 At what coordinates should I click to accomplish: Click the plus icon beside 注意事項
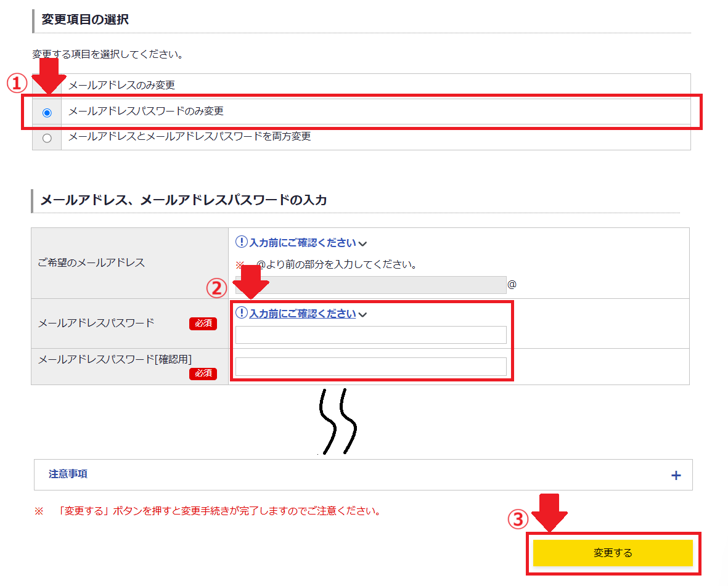point(676,475)
